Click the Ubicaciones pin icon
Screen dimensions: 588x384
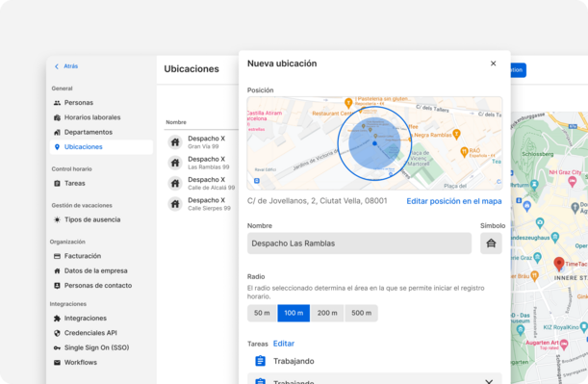click(x=57, y=147)
